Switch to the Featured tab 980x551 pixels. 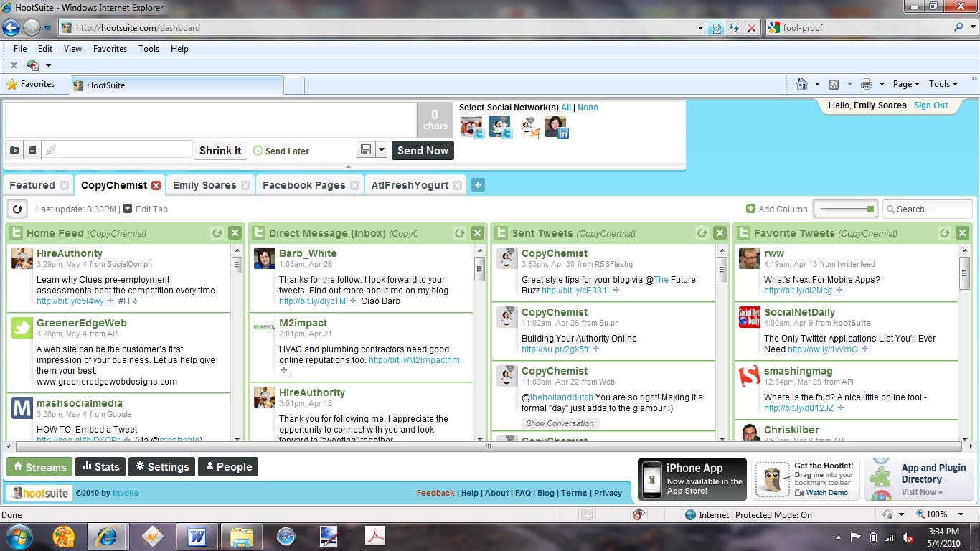tap(32, 185)
